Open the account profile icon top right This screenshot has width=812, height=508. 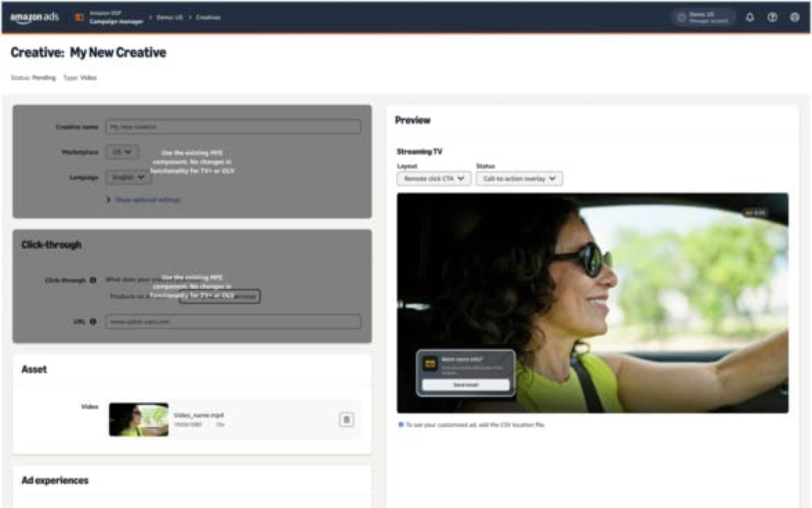pyautogui.click(x=794, y=18)
